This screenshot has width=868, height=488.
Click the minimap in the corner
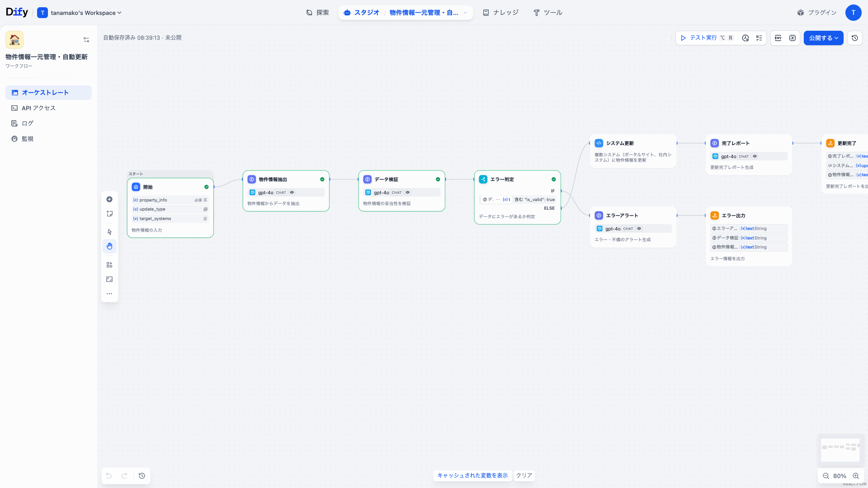point(840,450)
